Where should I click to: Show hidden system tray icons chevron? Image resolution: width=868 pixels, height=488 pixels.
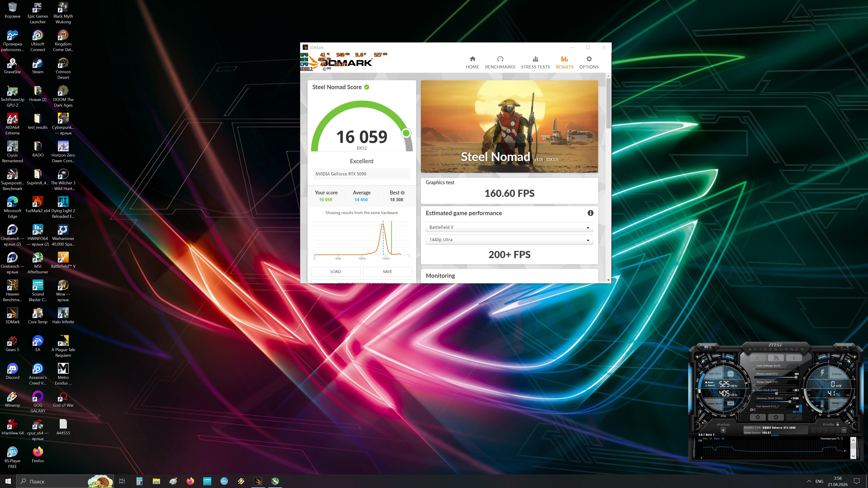pos(809,481)
